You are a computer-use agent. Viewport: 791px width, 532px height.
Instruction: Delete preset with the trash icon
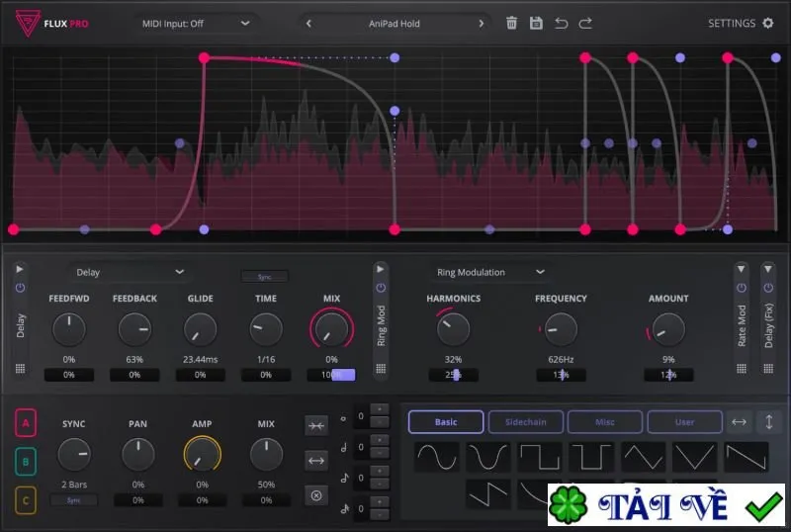(511, 23)
